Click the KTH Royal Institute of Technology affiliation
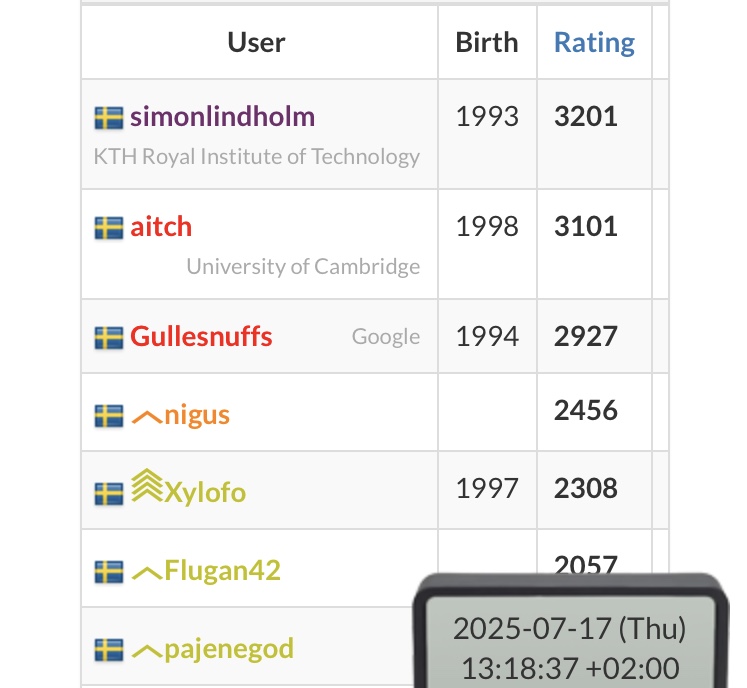The height and width of the screenshot is (688, 747). pyautogui.click(x=257, y=157)
